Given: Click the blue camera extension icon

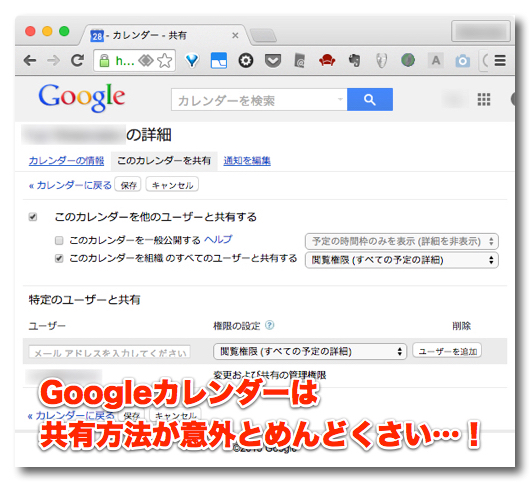Looking at the screenshot, I should tap(462, 61).
